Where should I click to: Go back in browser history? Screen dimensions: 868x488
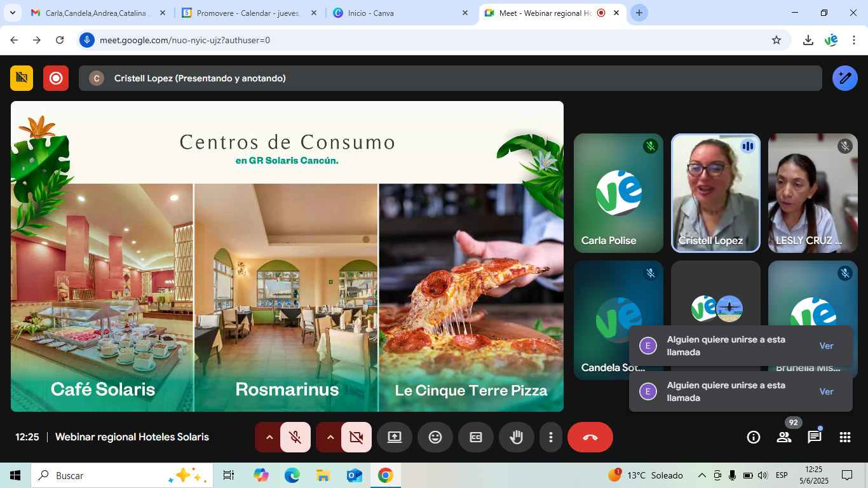click(x=14, y=40)
